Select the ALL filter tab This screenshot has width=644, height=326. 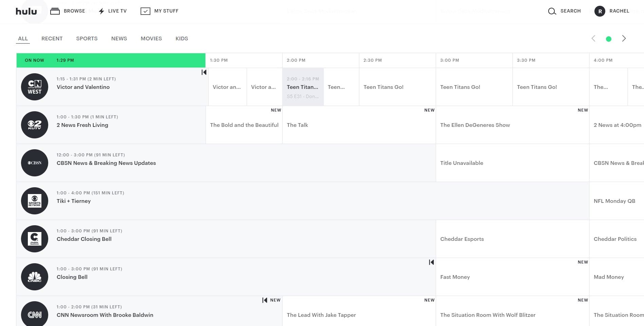point(23,39)
